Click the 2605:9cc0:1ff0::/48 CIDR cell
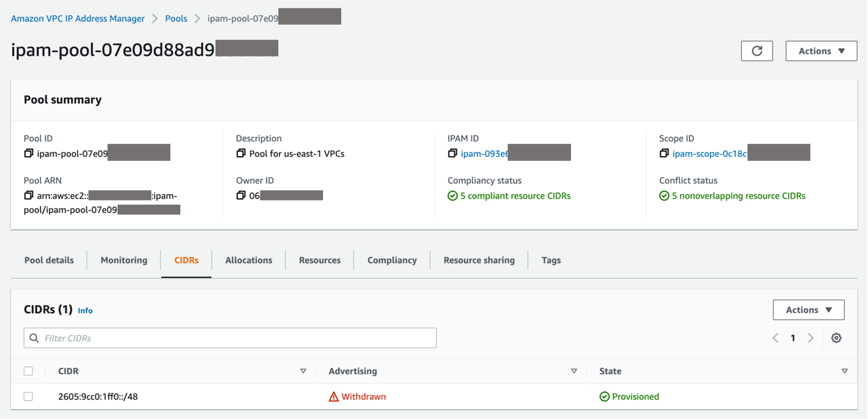The width and height of the screenshot is (868, 419). (98, 396)
